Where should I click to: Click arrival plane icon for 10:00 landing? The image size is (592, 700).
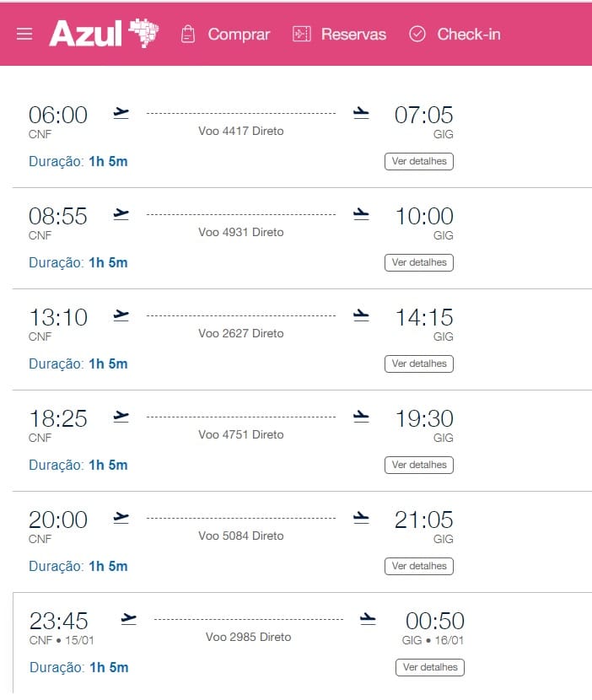pos(361,215)
